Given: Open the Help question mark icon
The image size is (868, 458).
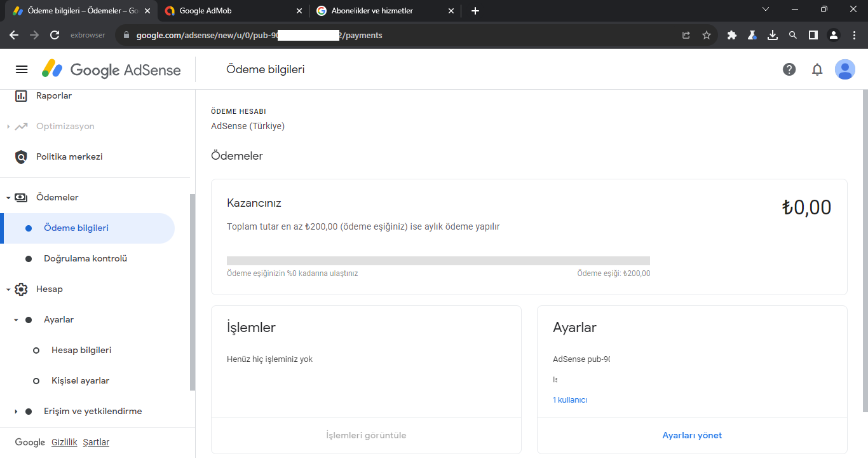Looking at the screenshot, I should [789, 69].
